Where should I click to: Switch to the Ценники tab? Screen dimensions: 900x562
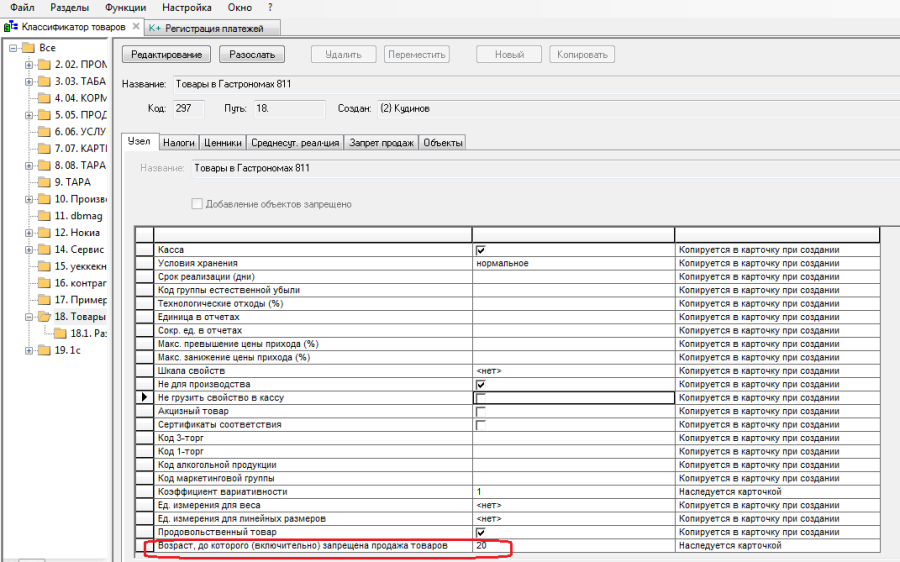[x=223, y=143]
